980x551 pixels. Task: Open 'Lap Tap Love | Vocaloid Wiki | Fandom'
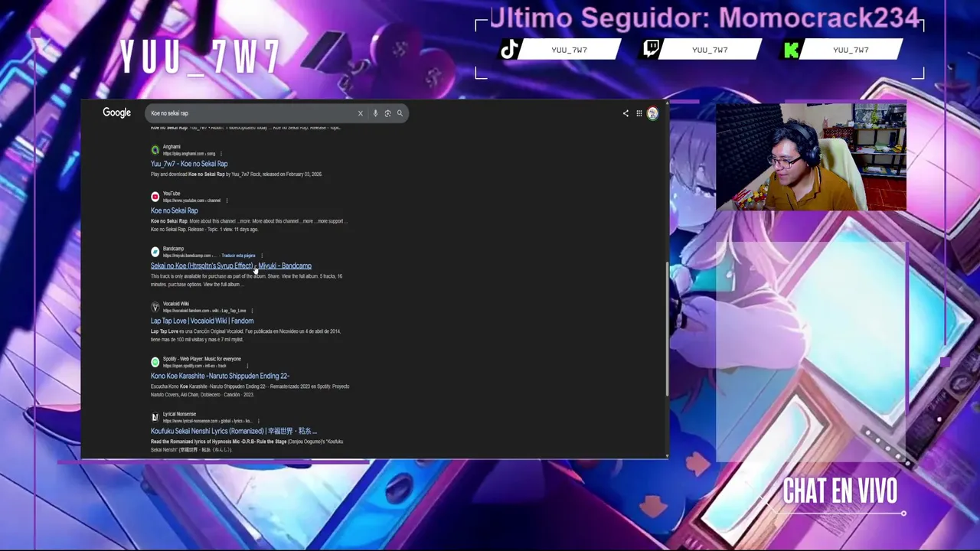(x=202, y=321)
